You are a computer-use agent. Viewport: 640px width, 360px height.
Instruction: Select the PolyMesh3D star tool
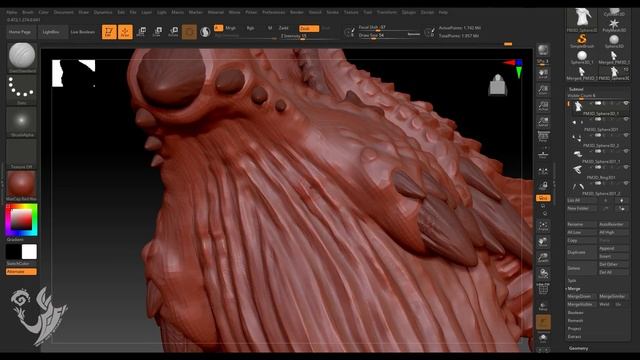(614, 25)
